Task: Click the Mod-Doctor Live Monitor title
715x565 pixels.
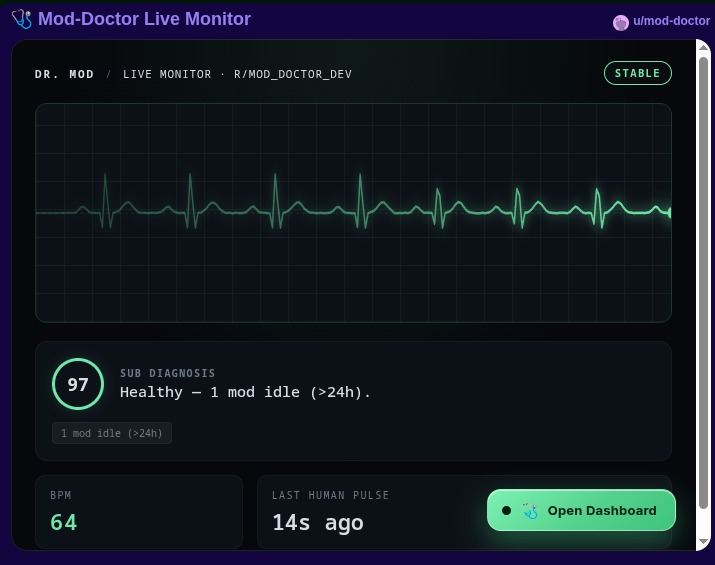Action: (144, 19)
